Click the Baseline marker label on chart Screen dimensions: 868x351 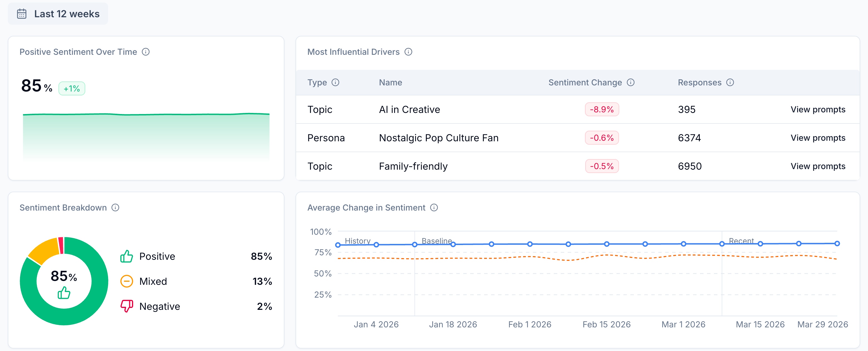[x=436, y=241]
